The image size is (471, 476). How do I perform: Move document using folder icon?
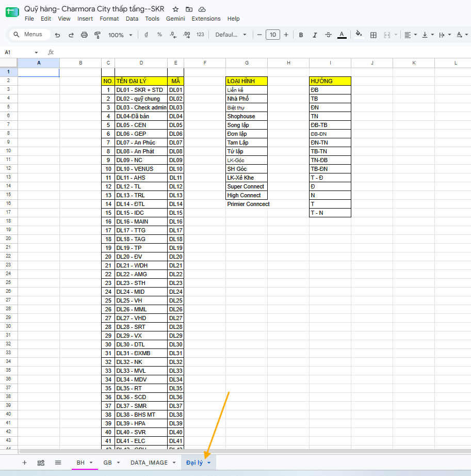click(x=189, y=9)
